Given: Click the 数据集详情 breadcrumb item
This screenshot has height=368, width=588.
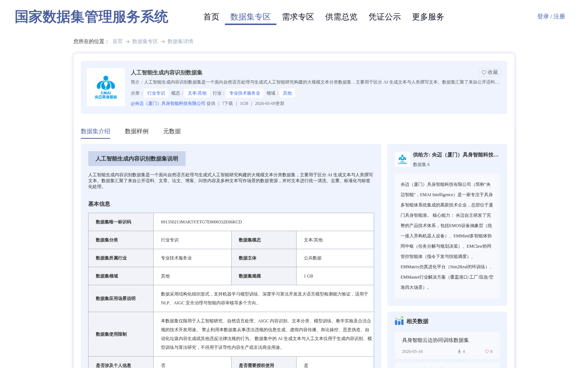Looking at the screenshot, I should (180, 42).
